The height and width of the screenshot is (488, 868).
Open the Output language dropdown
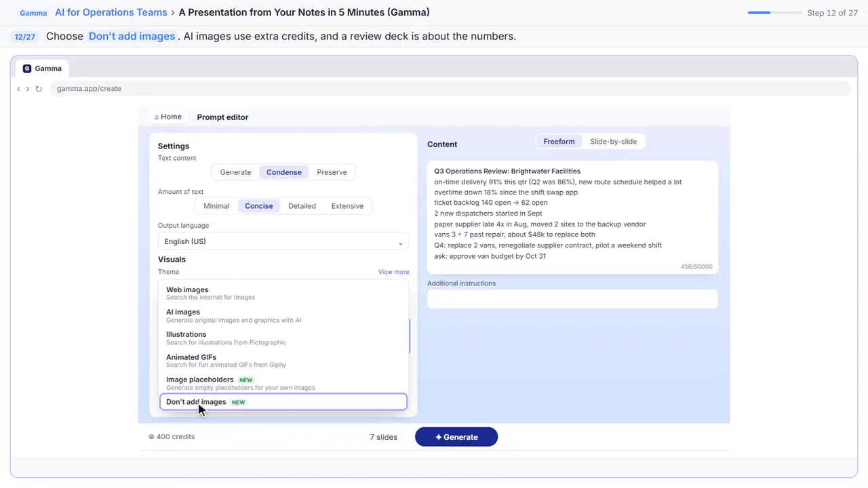(283, 241)
